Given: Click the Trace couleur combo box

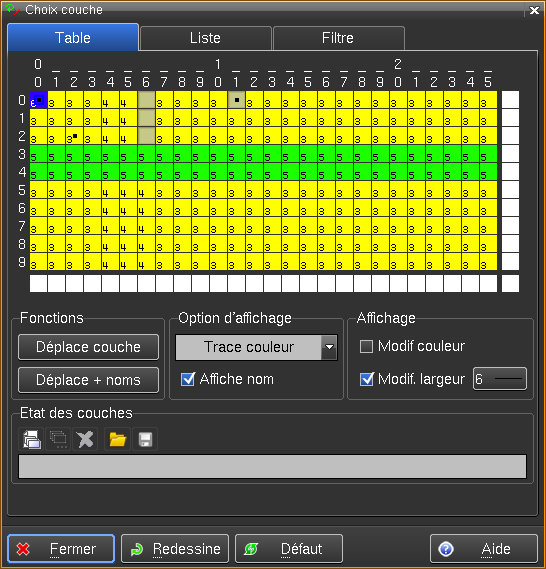Looking at the screenshot, I should tap(256, 347).
